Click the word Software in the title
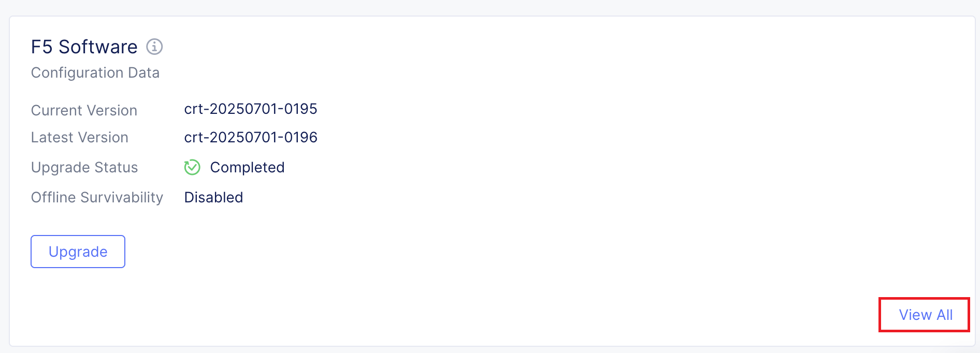Screen dimensions: 980x353 (98, 47)
